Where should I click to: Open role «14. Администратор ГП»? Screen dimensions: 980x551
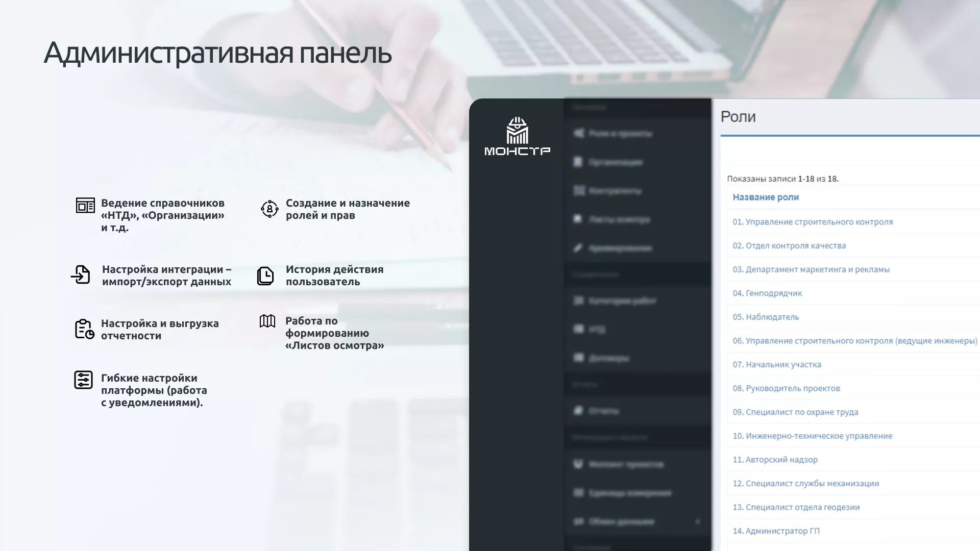[775, 531]
